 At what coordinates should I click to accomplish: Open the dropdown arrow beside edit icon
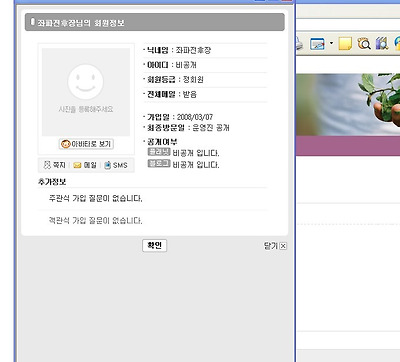coord(331,43)
